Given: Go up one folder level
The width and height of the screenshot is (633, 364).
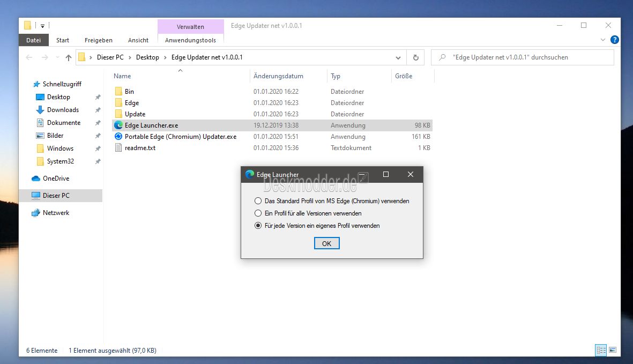Looking at the screenshot, I should (x=69, y=57).
